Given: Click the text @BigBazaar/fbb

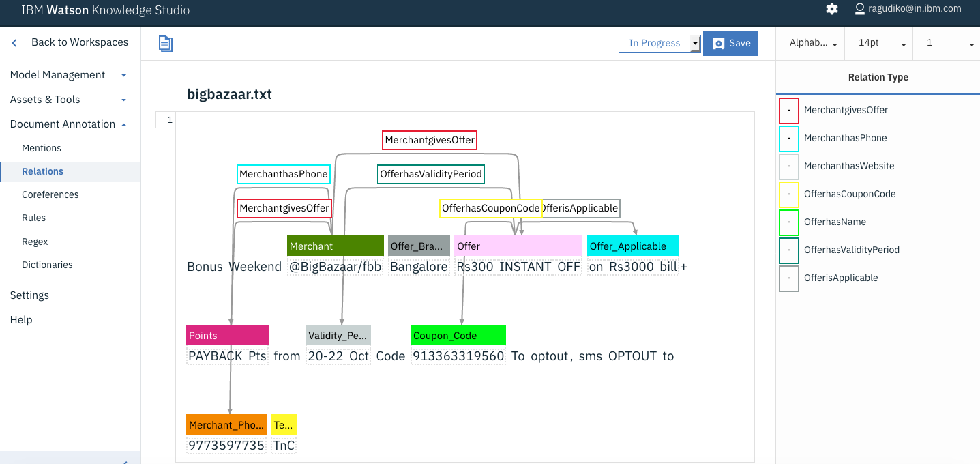Looking at the screenshot, I should (336, 267).
